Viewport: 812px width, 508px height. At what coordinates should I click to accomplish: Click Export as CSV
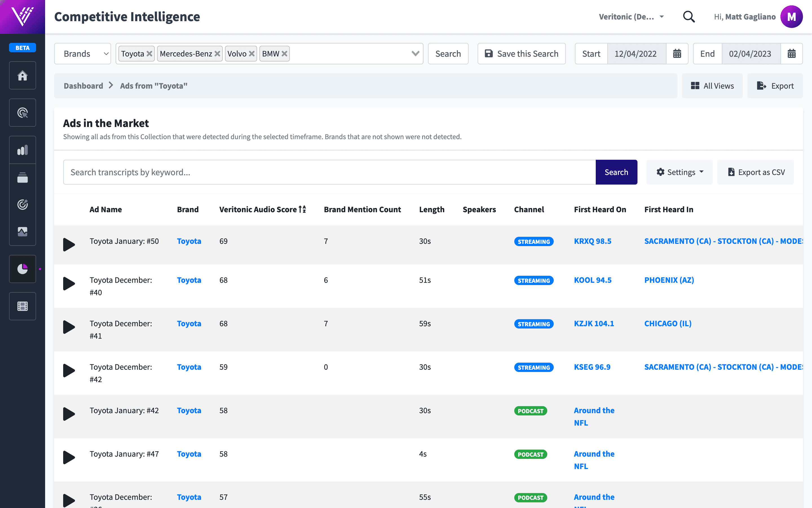click(756, 172)
